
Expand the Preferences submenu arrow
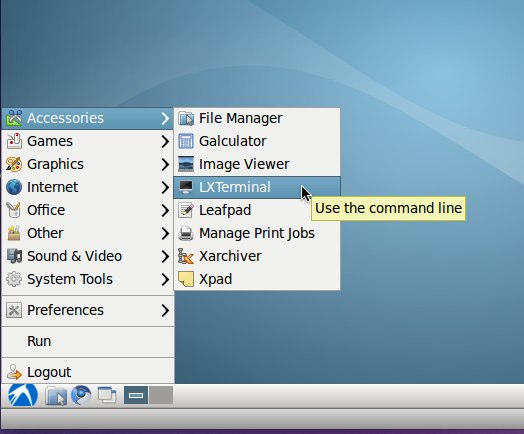(165, 310)
